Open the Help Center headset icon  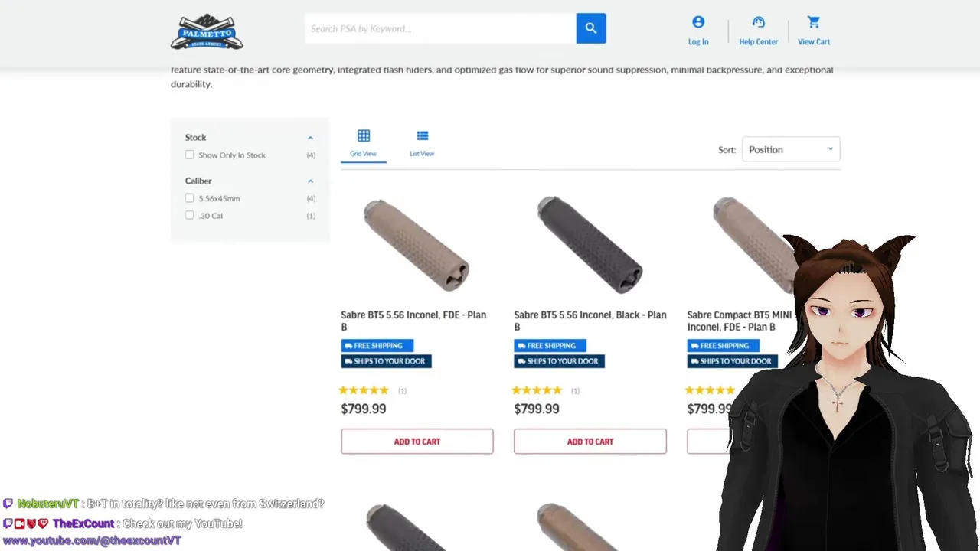[759, 22]
